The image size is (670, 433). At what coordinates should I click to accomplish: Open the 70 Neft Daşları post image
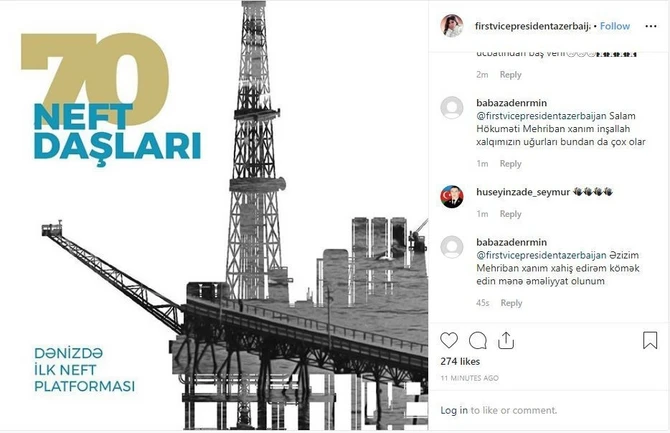tap(214, 216)
